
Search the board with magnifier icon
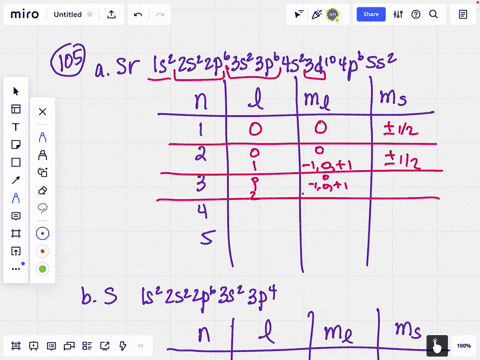pyautogui.click(x=433, y=14)
